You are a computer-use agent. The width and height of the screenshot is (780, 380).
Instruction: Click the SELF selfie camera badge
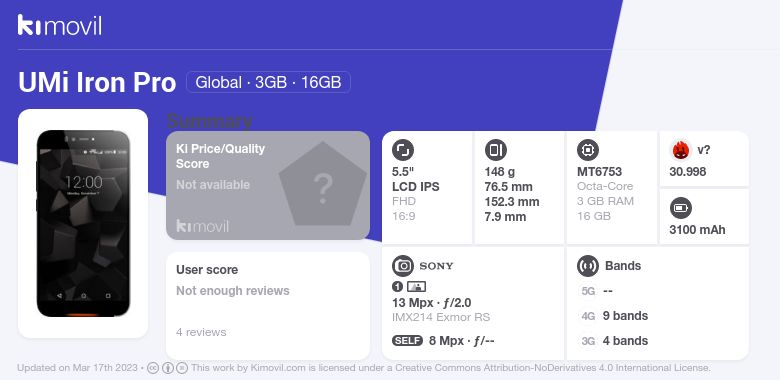(x=407, y=341)
